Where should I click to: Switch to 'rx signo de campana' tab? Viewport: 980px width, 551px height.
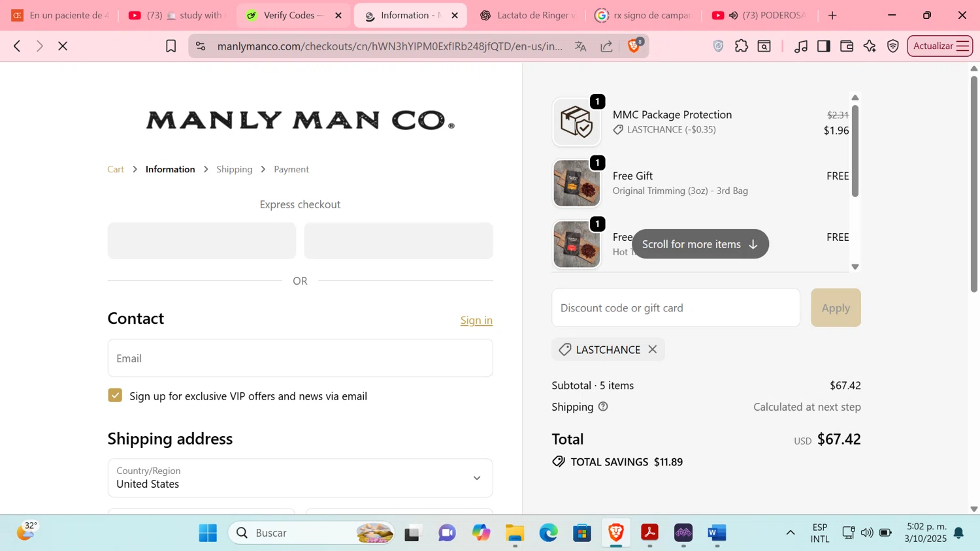(644, 15)
